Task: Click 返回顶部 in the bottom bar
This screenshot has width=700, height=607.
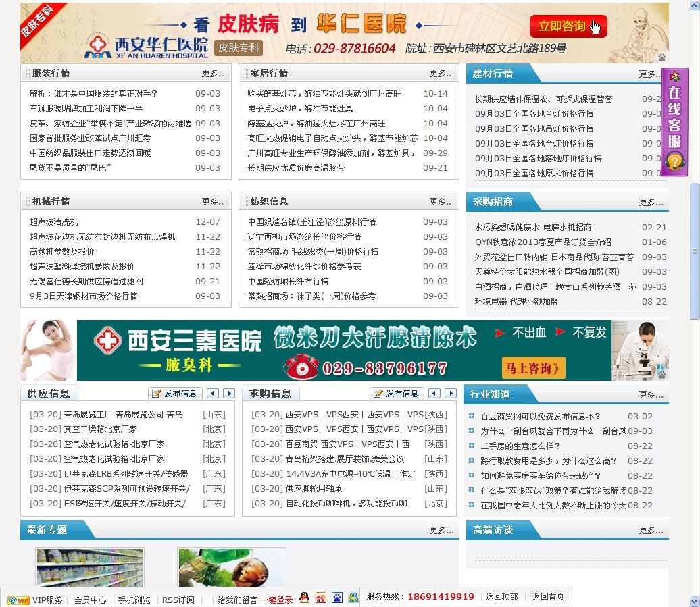Action: click(x=502, y=597)
